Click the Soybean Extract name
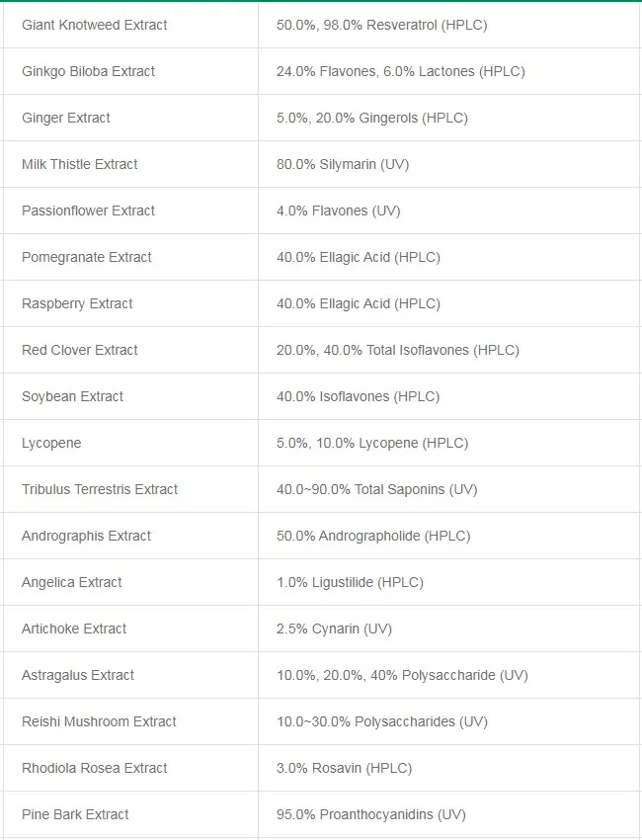Viewport: 642px width, 840px height. point(72,396)
